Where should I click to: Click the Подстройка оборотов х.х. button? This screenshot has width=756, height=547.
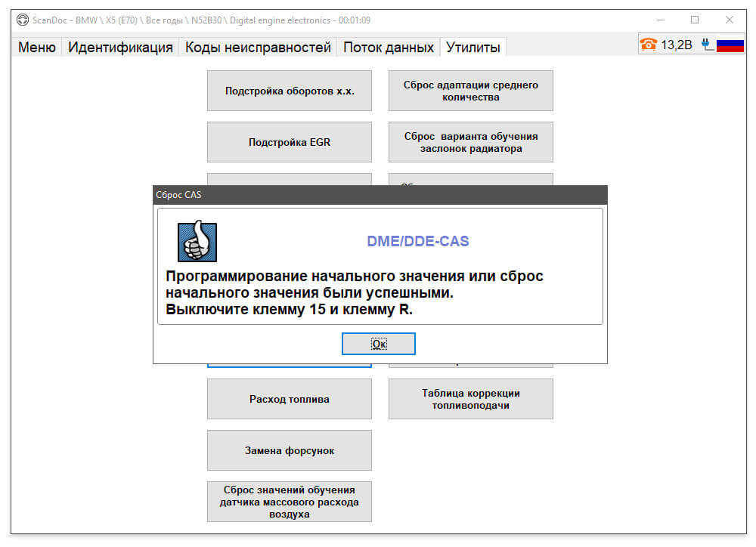click(290, 91)
